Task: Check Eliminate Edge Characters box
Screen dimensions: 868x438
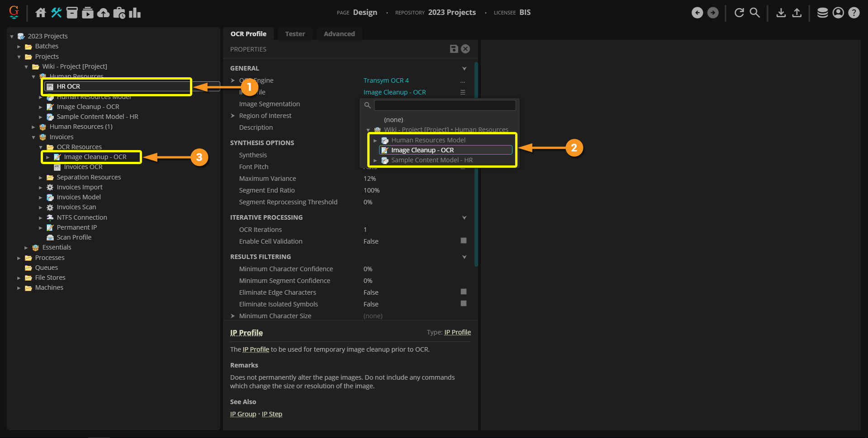Action: pyautogui.click(x=463, y=292)
